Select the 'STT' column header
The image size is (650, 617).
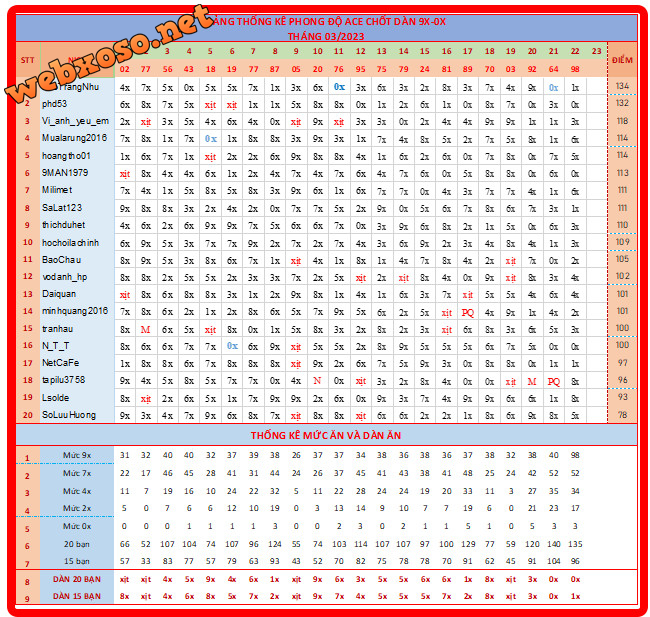click(x=27, y=60)
